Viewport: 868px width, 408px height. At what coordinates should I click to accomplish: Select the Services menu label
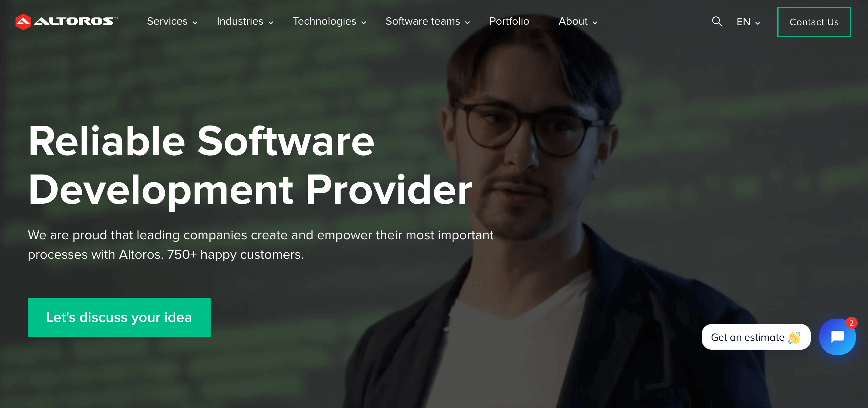[x=167, y=21]
